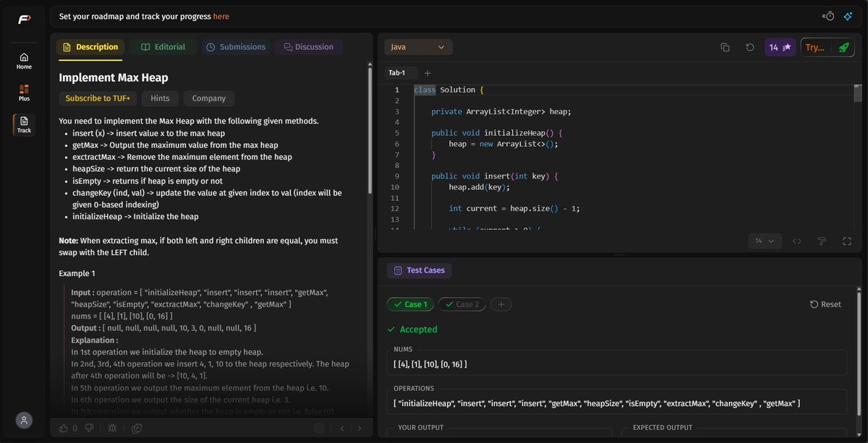Open the font size 14 dropdown
868x443 pixels.
[764, 241]
